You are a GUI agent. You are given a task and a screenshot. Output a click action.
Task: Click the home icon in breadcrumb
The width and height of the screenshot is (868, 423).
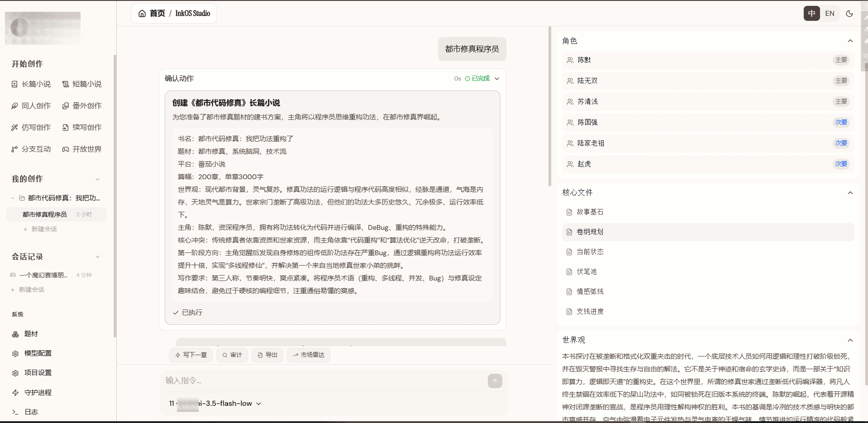coord(142,14)
